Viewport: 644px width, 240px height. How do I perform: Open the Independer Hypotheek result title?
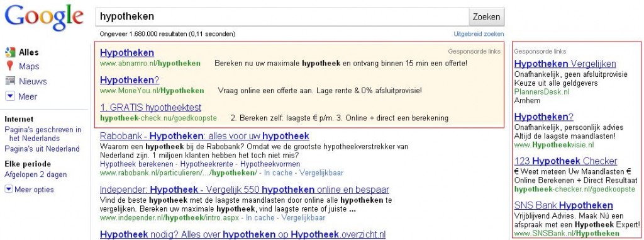[245, 190]
